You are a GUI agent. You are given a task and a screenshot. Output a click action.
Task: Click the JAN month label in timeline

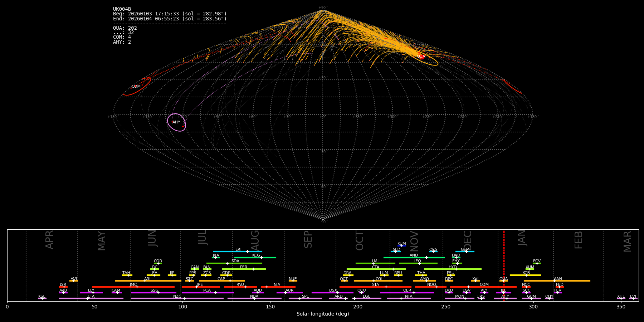522,238
